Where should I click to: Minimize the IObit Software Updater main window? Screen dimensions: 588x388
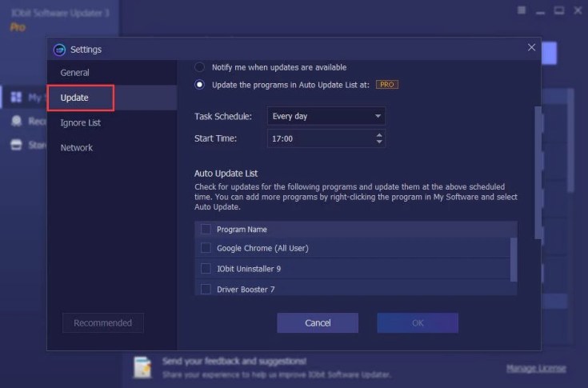pyautogui.click(x=540, y=11)
